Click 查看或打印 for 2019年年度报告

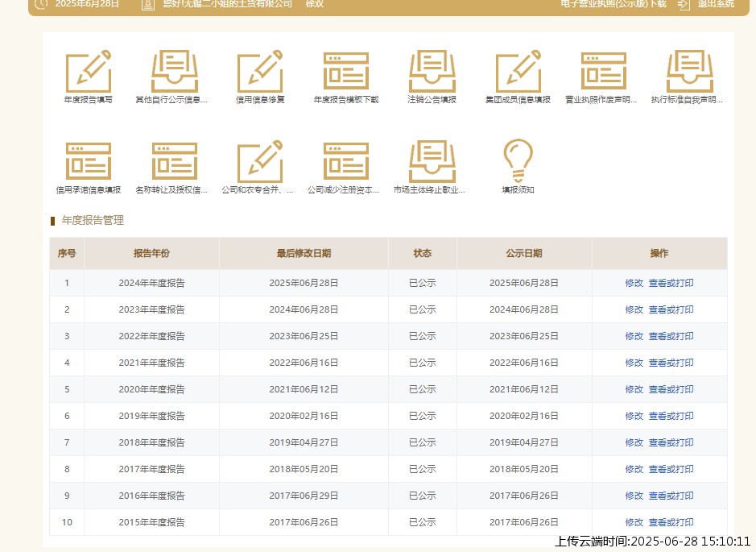(x=671, y=416)
